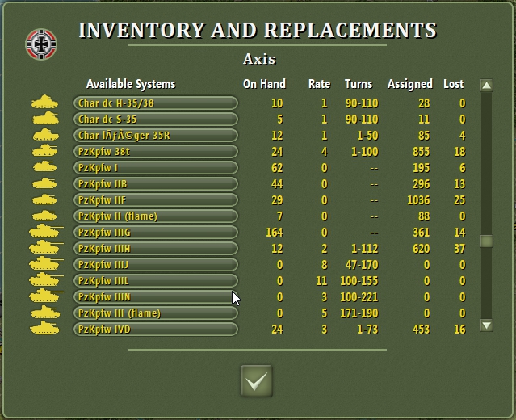
Task: Click the PzKpfw IIF tank icon
Action: pos(44,199)
